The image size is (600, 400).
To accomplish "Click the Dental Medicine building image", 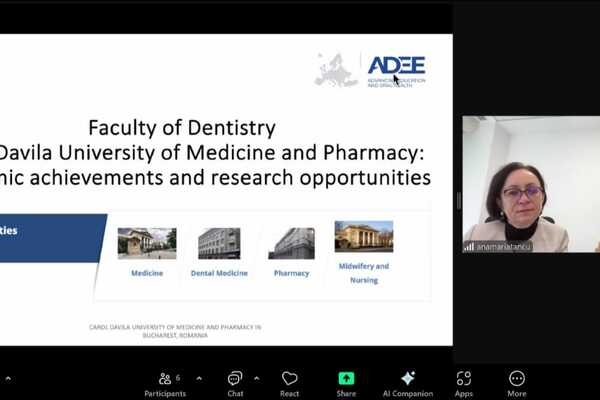I will click(219, 243).
